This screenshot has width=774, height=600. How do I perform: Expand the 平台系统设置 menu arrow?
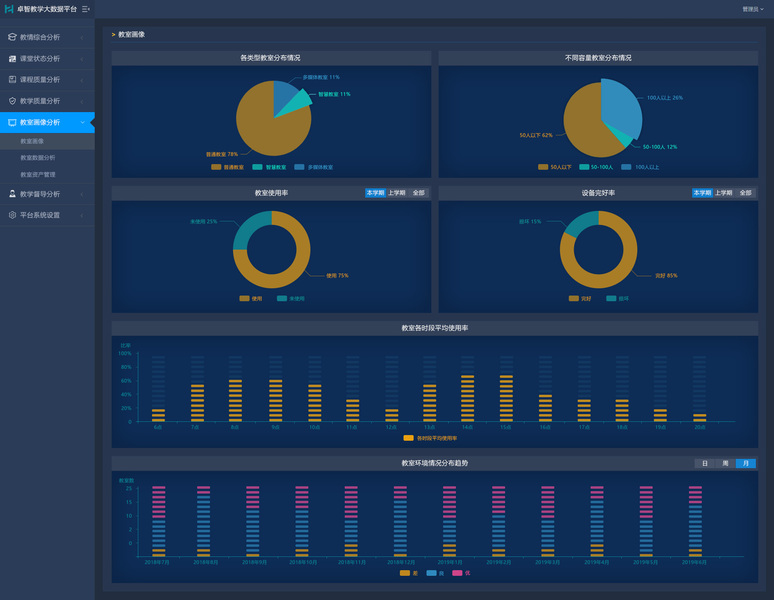82,215
